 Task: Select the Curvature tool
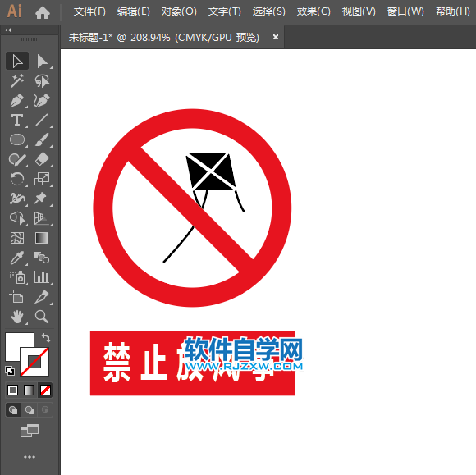tap(42, 100)
